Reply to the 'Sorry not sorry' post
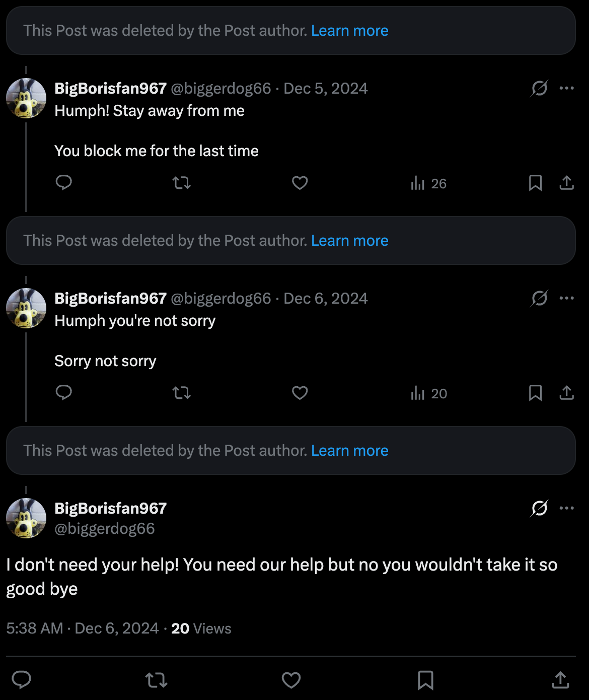Viewport: 589px width, 700px height. [64, 392]
